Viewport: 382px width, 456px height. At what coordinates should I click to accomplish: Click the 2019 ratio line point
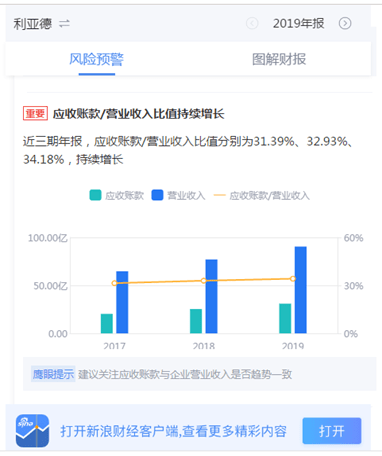[x=293, y=279]
